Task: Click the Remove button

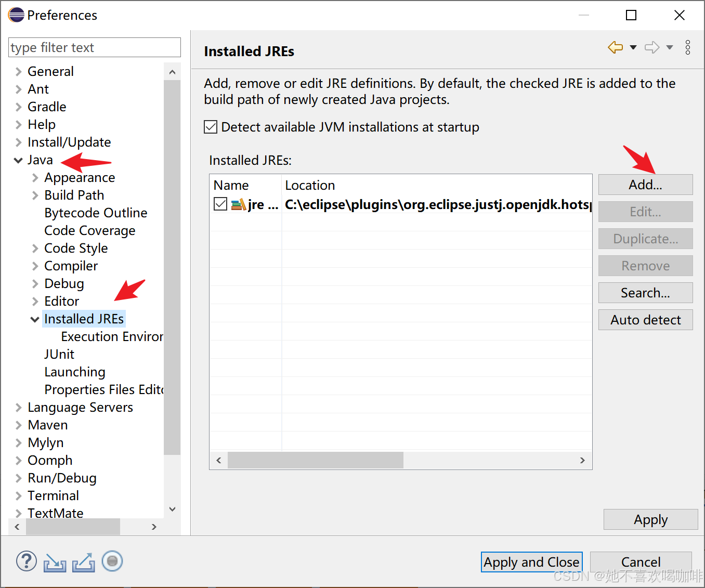Action: click(x=645, y=266)
